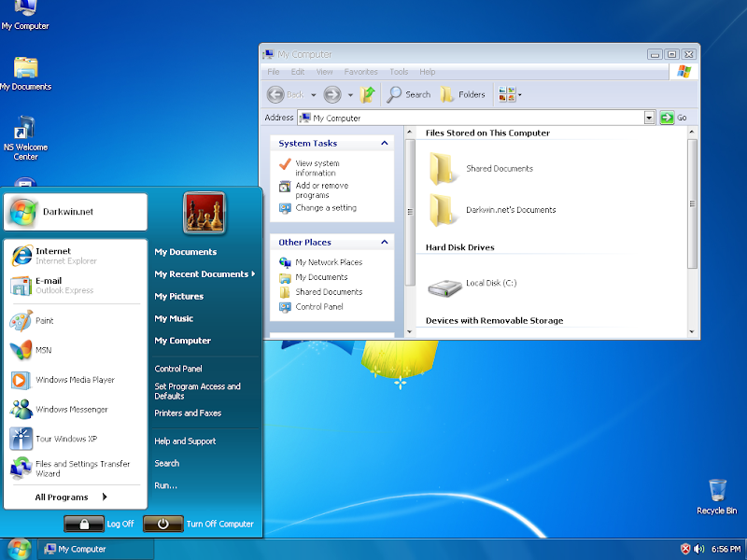Start Windows Messenger
The image size is (747, 560).
click(x=74, y=409)
